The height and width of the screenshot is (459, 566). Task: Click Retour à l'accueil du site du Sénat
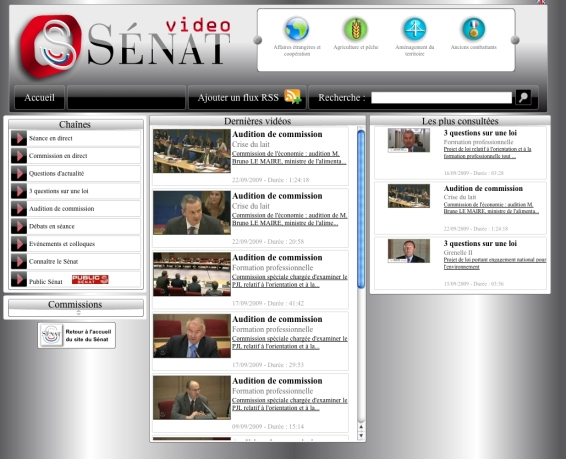click(x=77, y=335)
